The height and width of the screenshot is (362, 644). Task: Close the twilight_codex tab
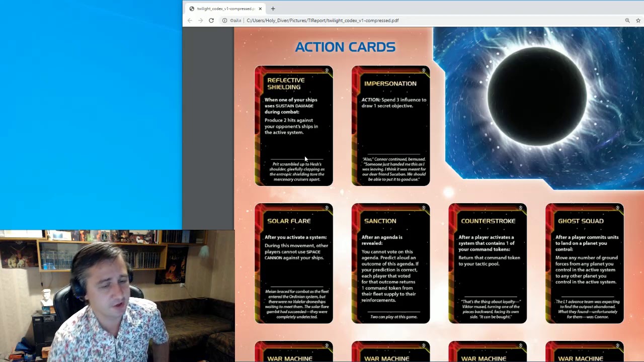260,9
